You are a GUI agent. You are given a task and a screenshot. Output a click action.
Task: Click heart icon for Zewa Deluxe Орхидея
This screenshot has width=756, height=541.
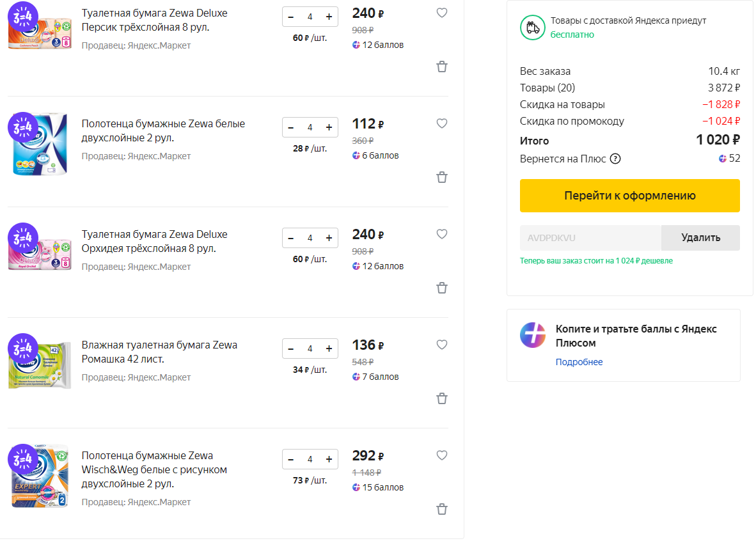click(x=442, y=234)
